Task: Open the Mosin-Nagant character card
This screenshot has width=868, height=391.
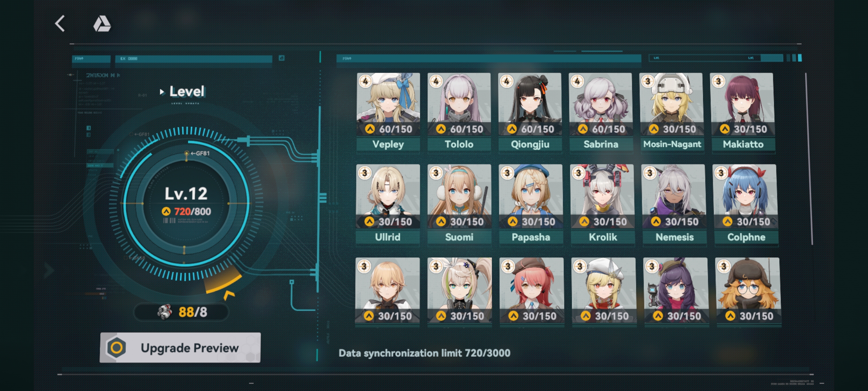Action: [x=671, y=113]
